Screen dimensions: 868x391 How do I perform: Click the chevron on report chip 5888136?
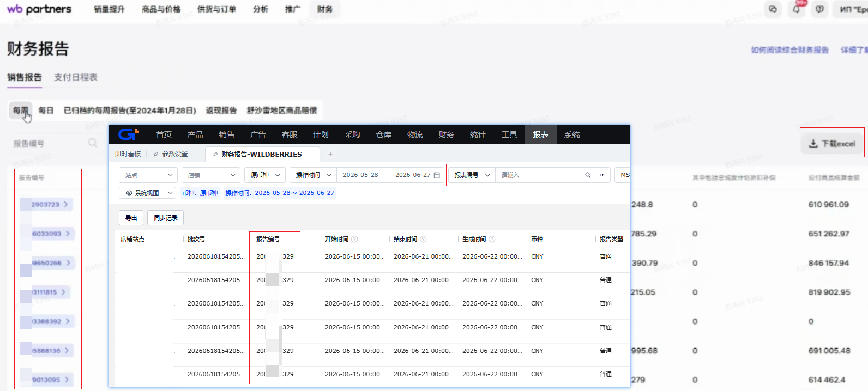(67, 351)
